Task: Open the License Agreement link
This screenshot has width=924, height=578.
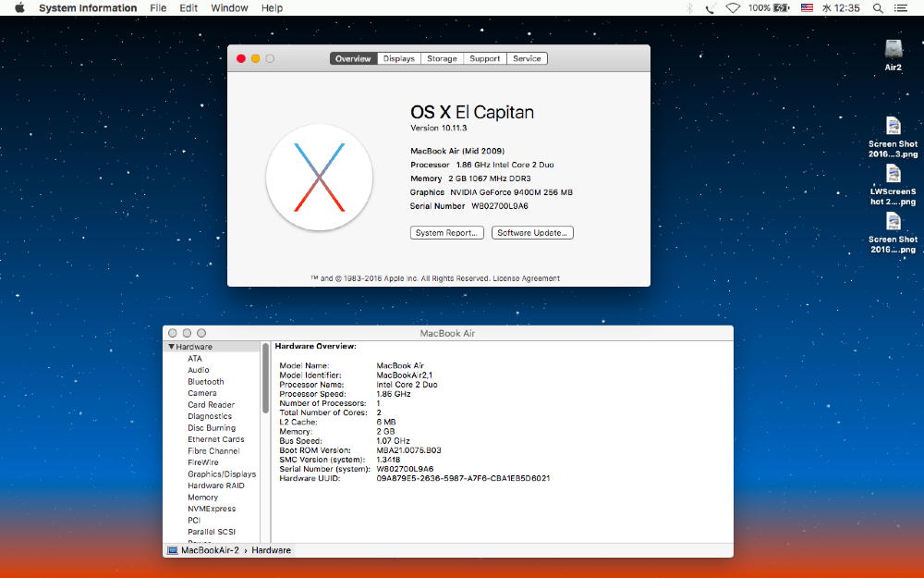Action: point(526,278)
